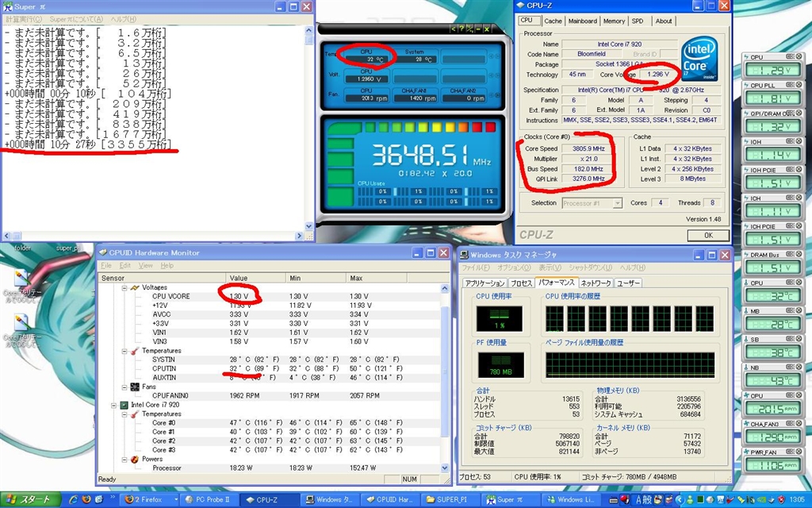This screenshot has width=812, height=508.
Task: Open PC Probe II config icon beside help
Action: click(469, 29)
